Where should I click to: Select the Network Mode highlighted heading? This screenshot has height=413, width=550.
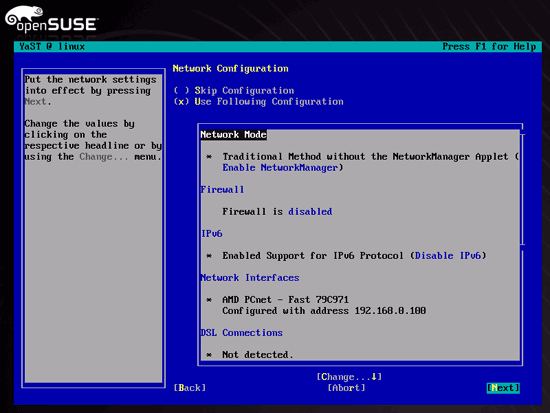click(233, 135)
